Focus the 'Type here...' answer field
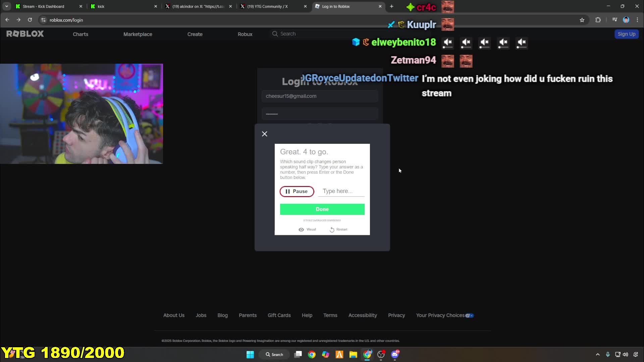Image resolution: width=644 pixels, height=362 pixels. point(341,191)
